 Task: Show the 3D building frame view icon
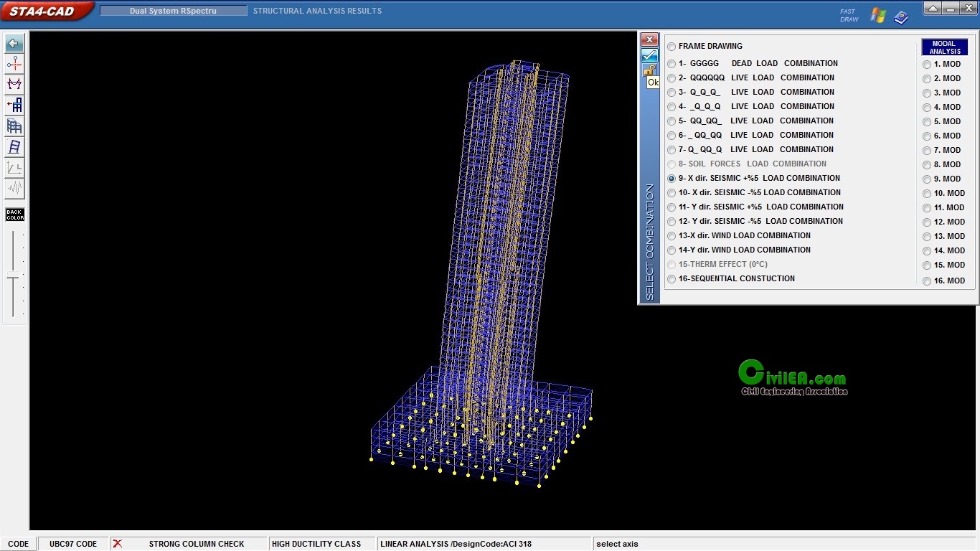click(14, 126)
